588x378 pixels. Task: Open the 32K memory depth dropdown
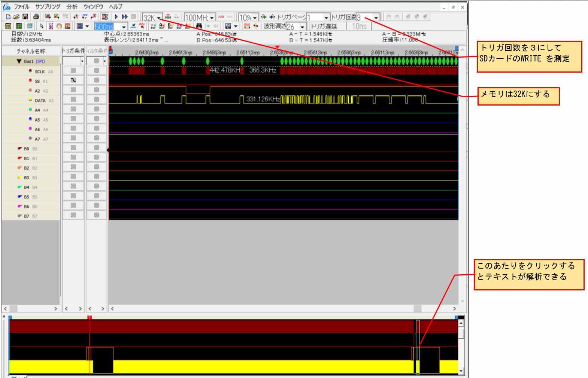tap(159, 18)
